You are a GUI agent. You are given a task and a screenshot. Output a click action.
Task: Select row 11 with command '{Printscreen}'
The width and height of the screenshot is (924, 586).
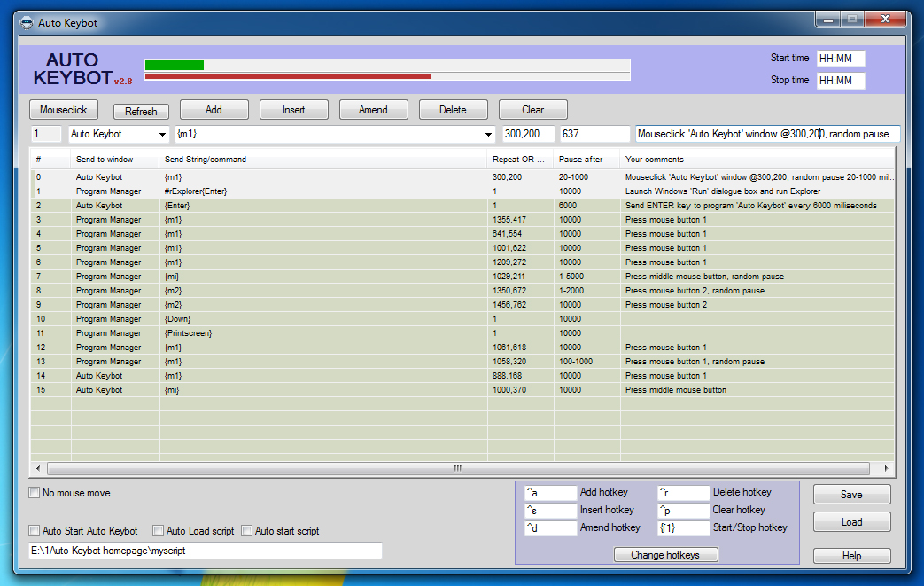tap(462, 333)
